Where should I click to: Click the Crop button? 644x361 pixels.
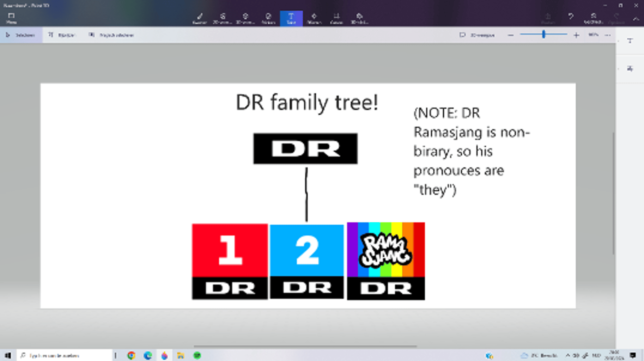pyautogui.click(x=61, y=35)
